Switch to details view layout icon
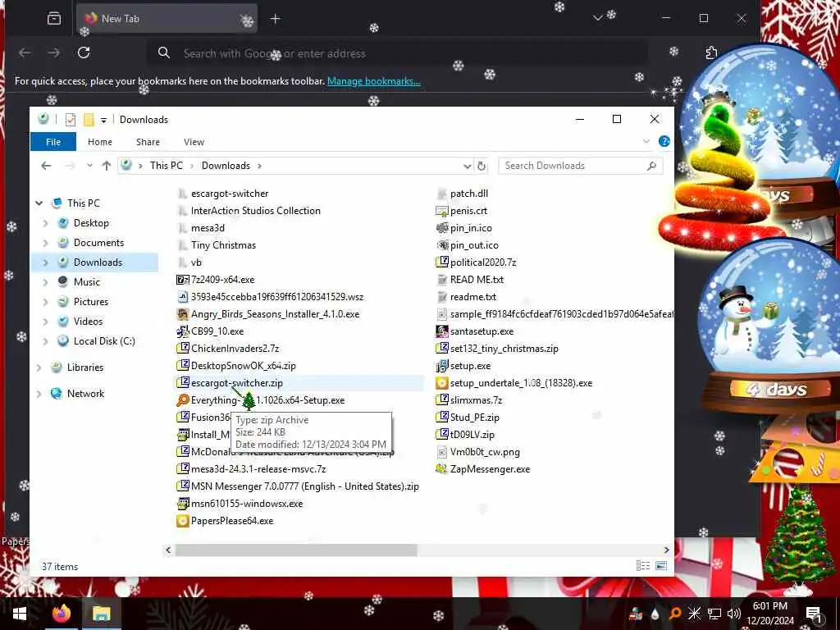Image resolution: width=840 pixels, height=630 pixels. [x=643, y=566]
